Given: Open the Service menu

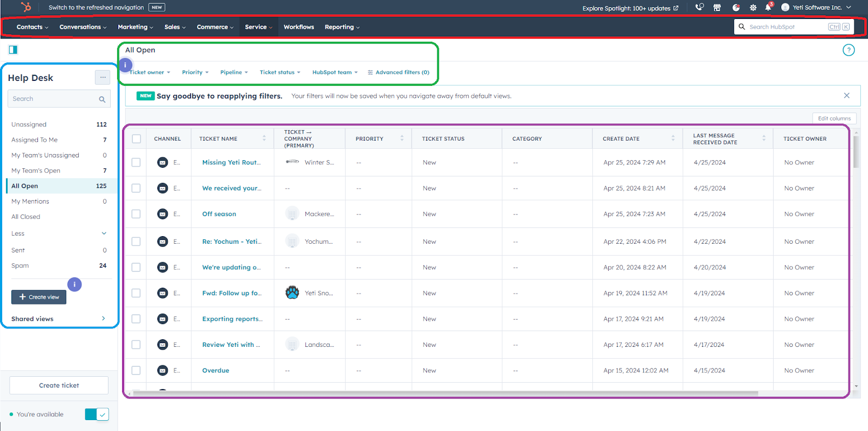Looking at the screenshot, I should pyautogui.click(x=258, y=27).
